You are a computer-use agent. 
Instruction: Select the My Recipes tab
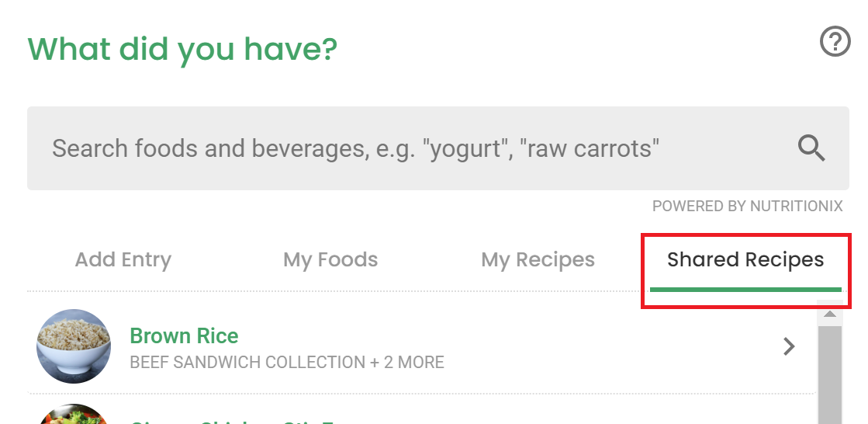[x=538, y=259]
